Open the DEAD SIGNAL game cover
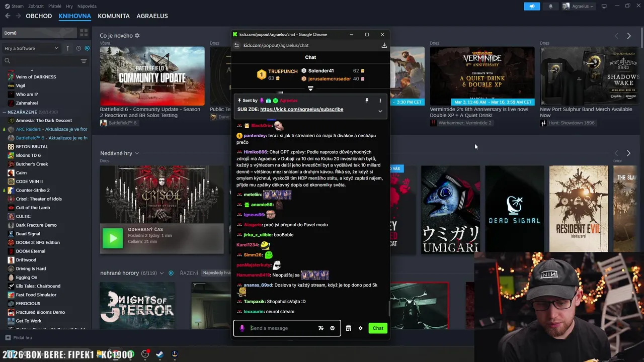The image size is (644, 362). pyautogui.click(x=514, y=209)
